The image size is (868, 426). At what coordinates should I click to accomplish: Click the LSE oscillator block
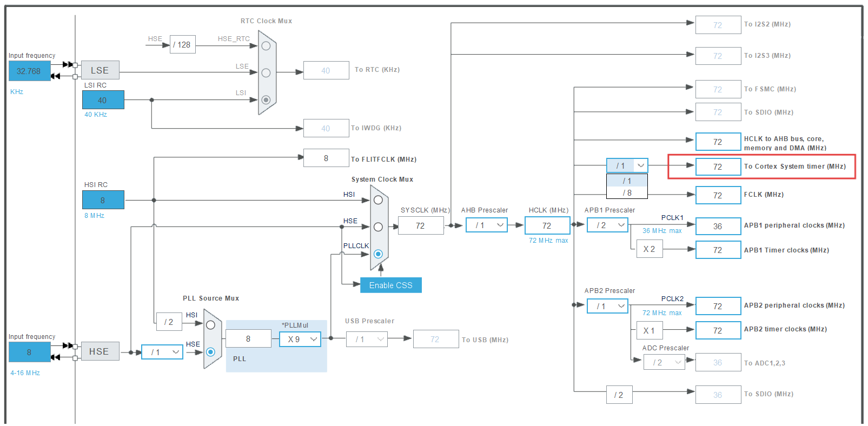tap(100, 70)
